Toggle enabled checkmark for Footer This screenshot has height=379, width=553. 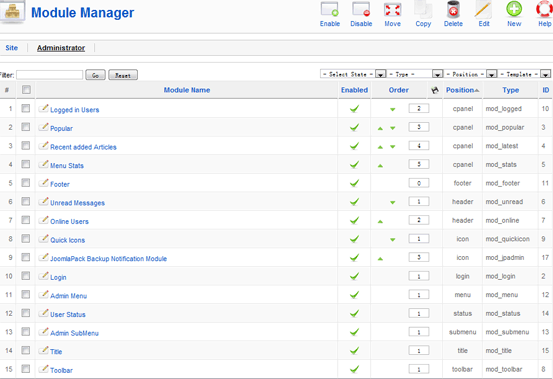(354, 183)
